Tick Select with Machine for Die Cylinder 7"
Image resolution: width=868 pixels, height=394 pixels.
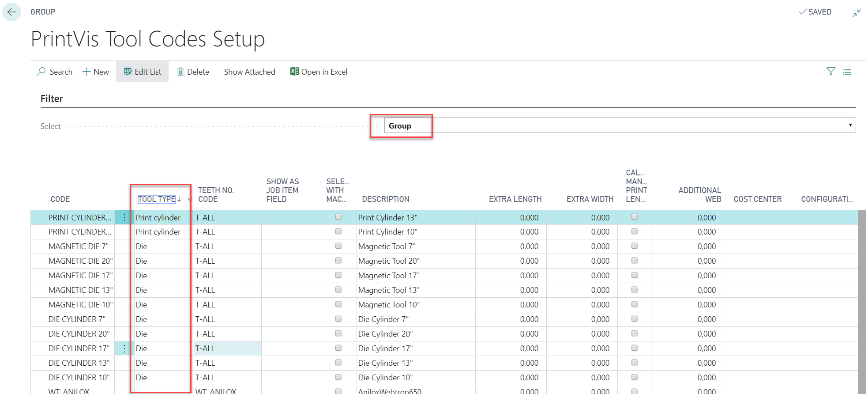[x=338, y=319]
